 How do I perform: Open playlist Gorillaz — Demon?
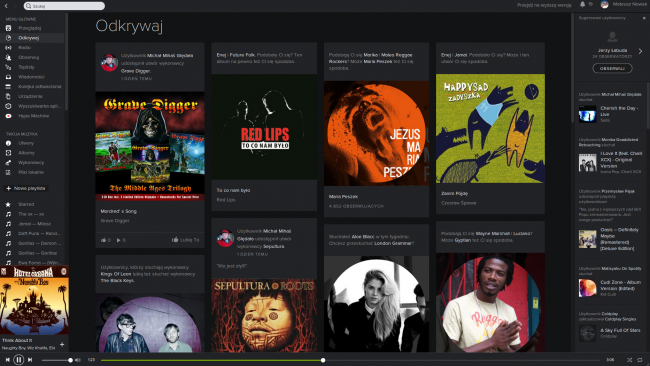pyautogui.click(x=39, y=243)
